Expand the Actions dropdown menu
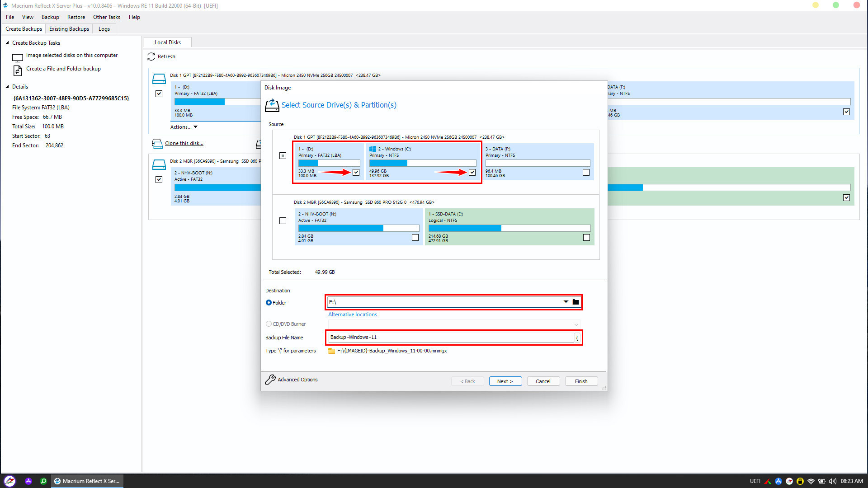This screenshot has width=868, height=488. 184,127
